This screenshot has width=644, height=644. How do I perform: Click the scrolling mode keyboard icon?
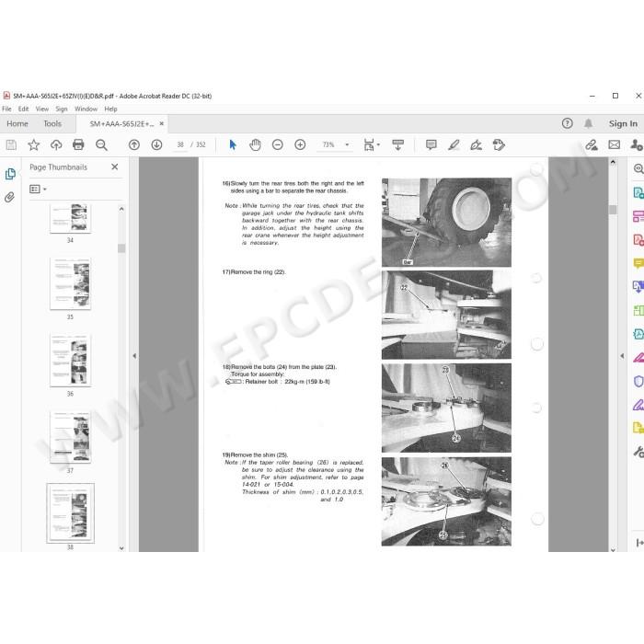[397, 145]
